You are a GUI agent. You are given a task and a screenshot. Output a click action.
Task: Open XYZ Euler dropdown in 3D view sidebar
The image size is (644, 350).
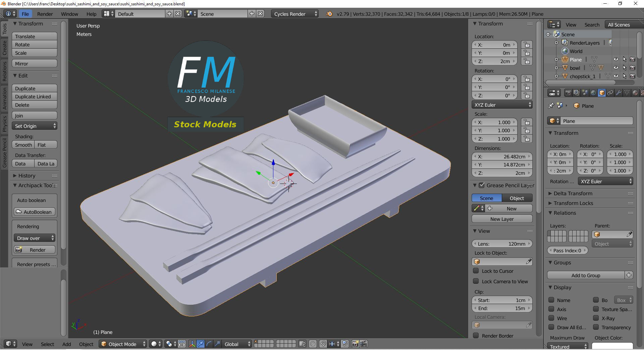click(x=502, y=105)
